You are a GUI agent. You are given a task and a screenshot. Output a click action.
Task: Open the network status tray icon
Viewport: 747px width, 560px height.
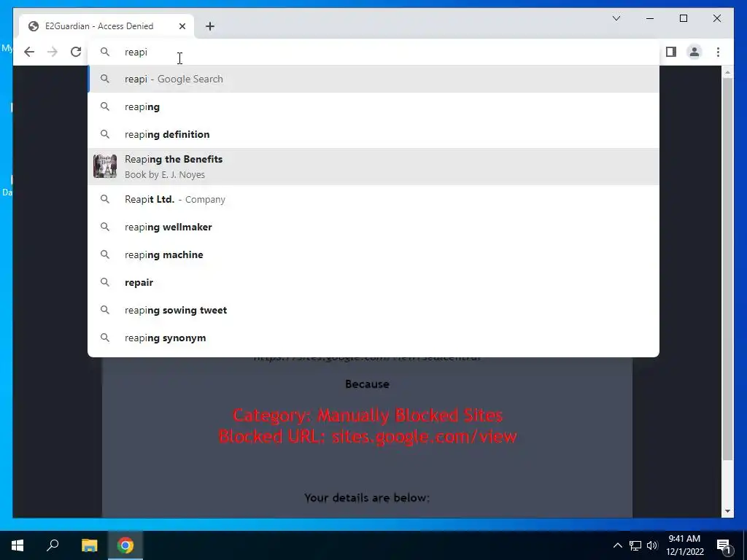[635, 545]
